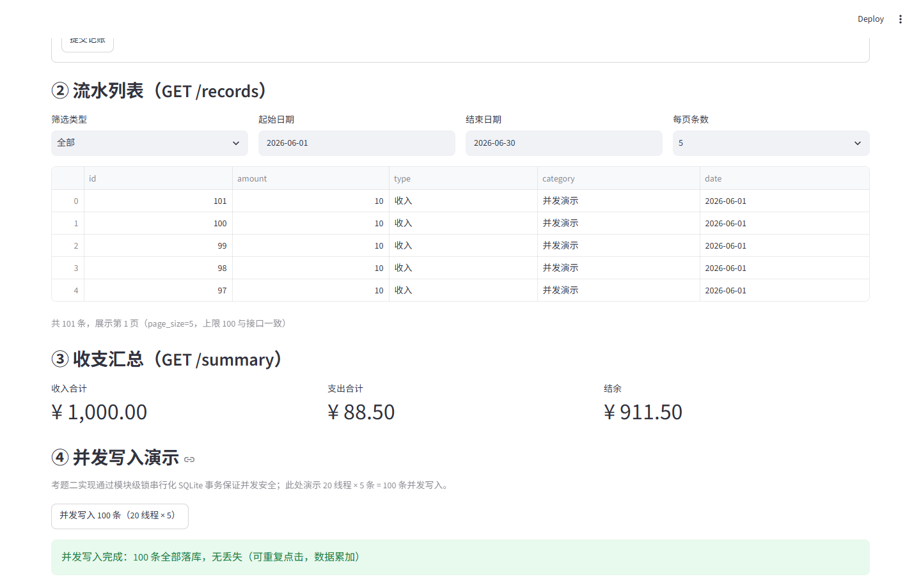
Task: Click row index 4 in table
Action: [68, 290]
